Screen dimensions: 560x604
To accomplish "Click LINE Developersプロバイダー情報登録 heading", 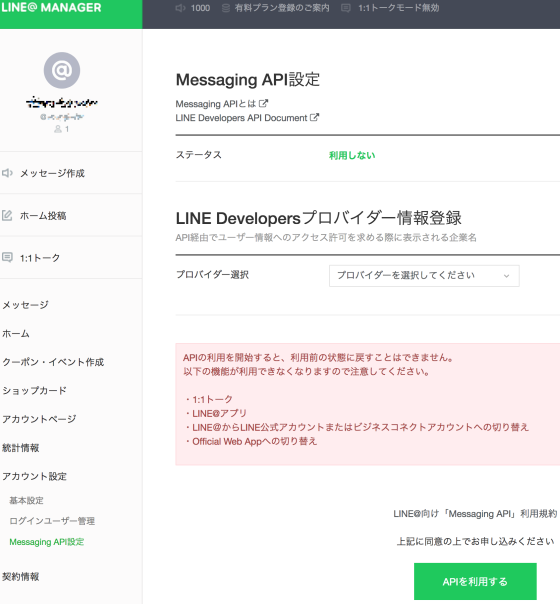I will click(x=319, y=218).
